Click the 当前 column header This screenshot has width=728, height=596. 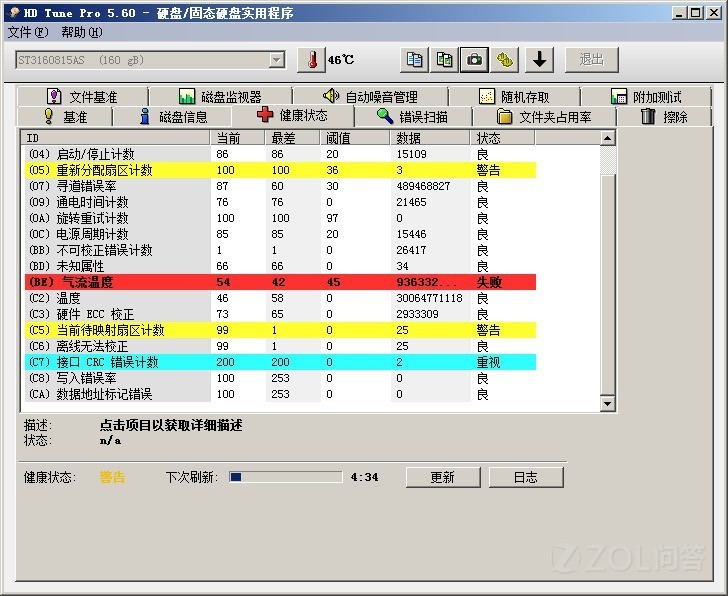pyautogui.click(x=237, y=138)
